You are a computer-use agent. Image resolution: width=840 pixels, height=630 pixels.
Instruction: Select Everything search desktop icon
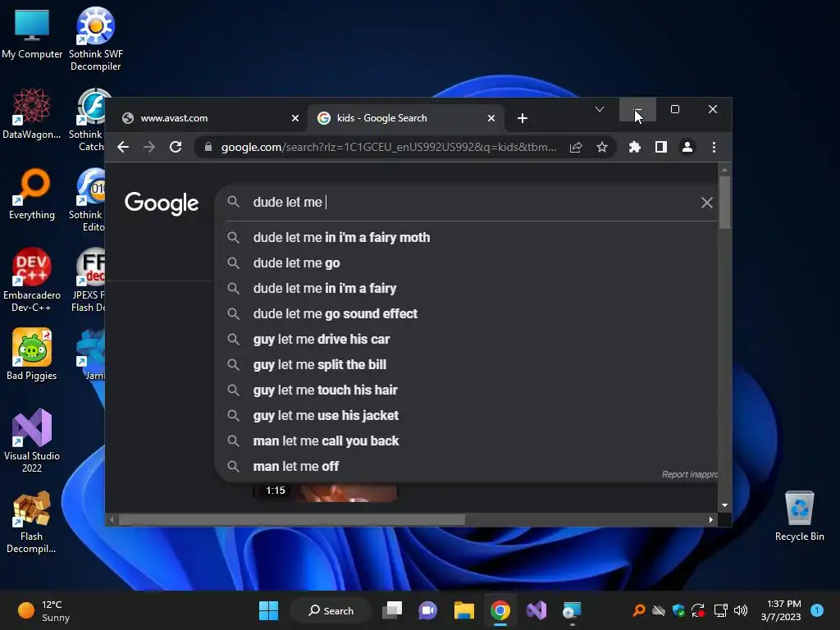coord(32,194)
